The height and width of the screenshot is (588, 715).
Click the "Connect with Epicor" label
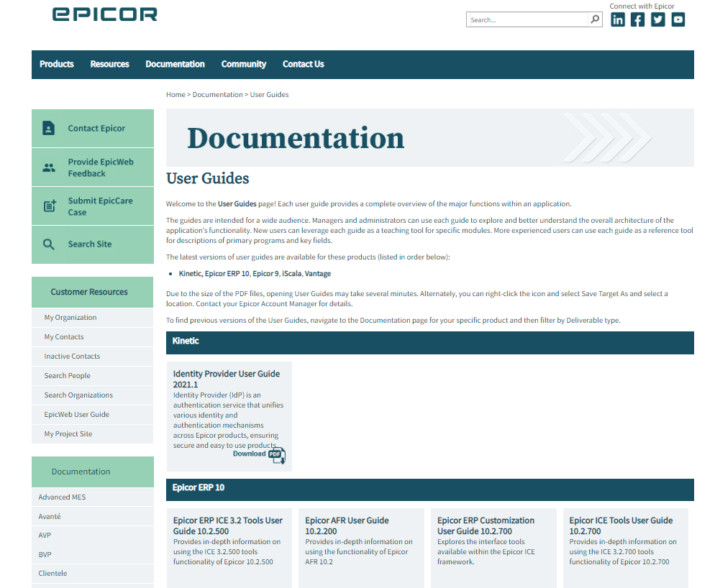(642, 6)
